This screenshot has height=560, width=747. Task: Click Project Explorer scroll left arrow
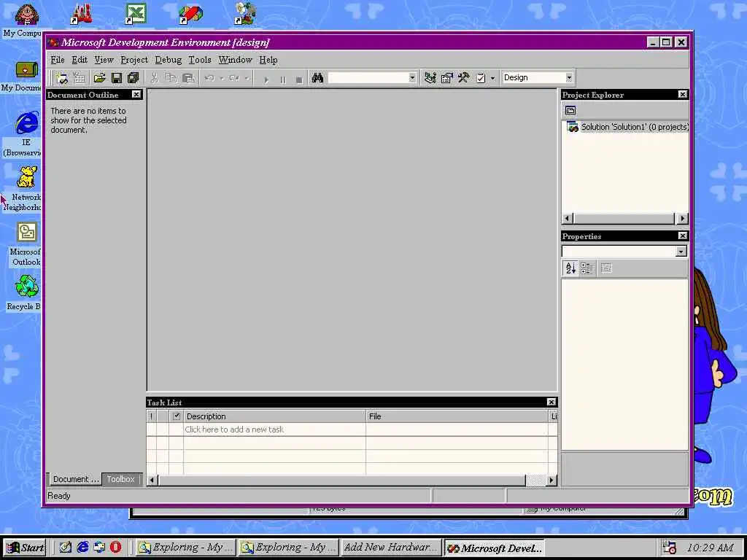pyautogui.click(x=568, y=219)
